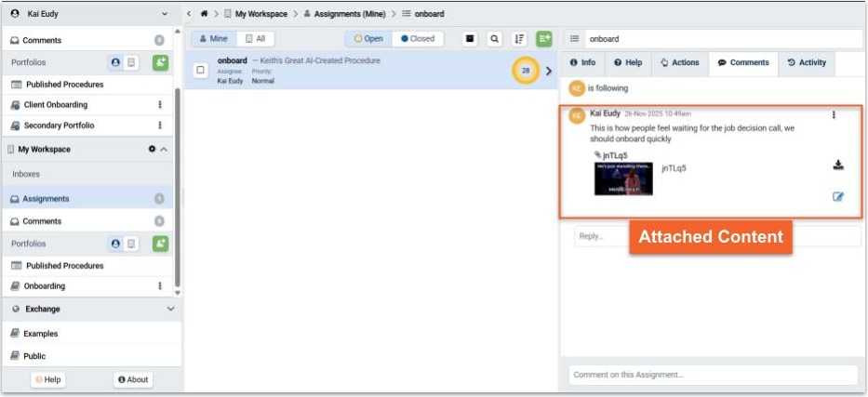Click the sidebar scrollbar up arrow
The height and width of the screenshot is (397, 868).
tap(177, 32)
